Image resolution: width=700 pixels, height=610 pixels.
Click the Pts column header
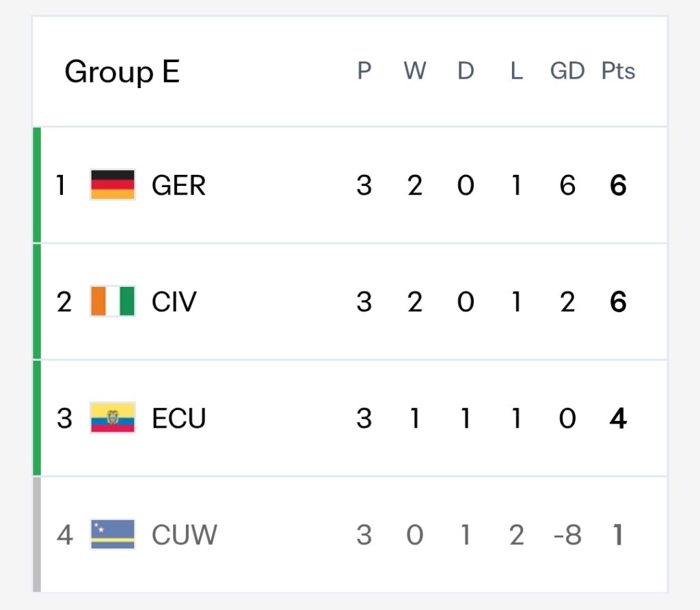point(618,70)
